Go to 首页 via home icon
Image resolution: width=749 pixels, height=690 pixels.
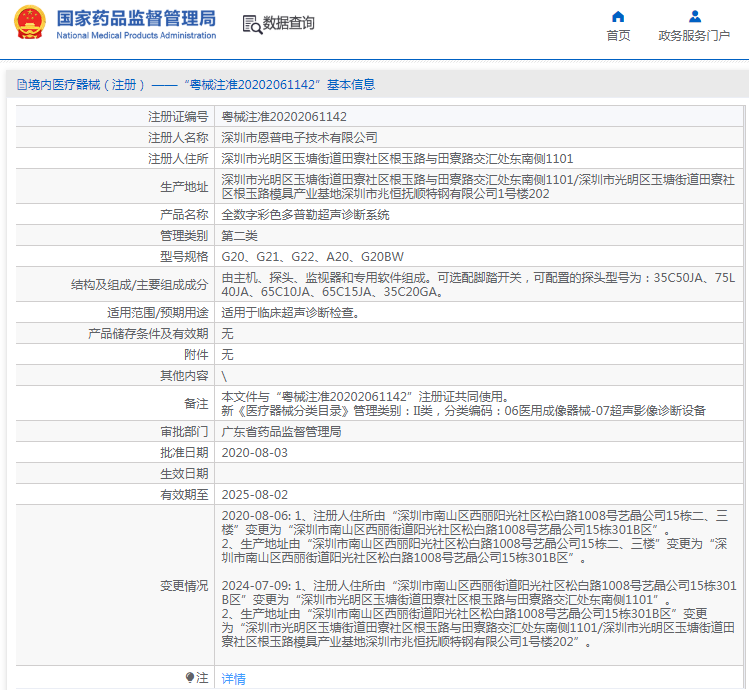618,17
